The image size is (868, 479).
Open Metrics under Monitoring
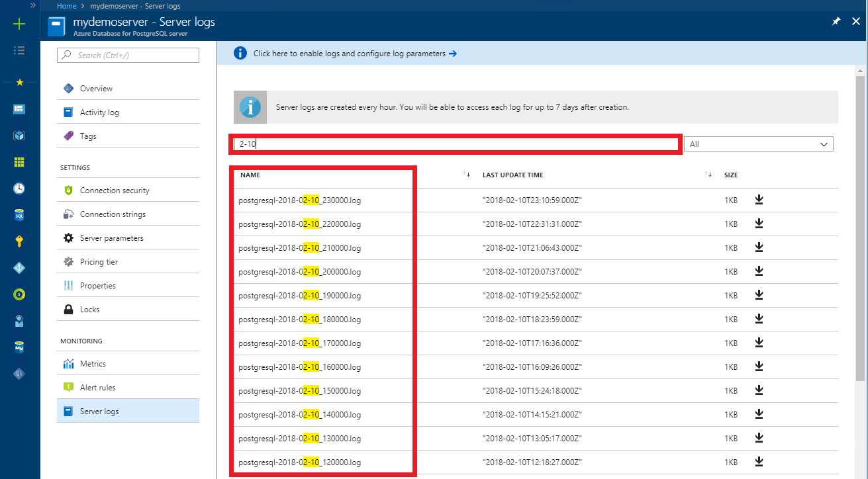[128, 364]
